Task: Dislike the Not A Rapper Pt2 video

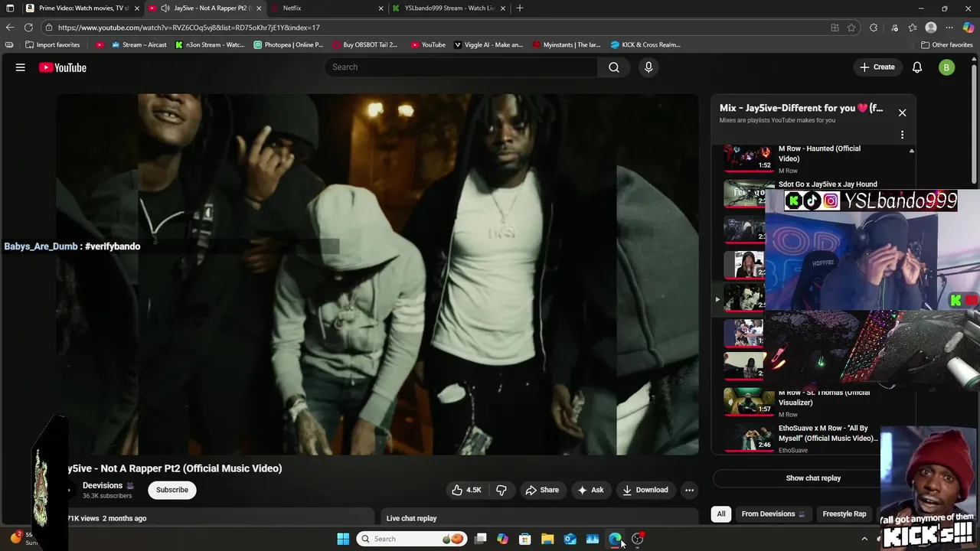Action: pyautogui.click(x=501, y=490)
